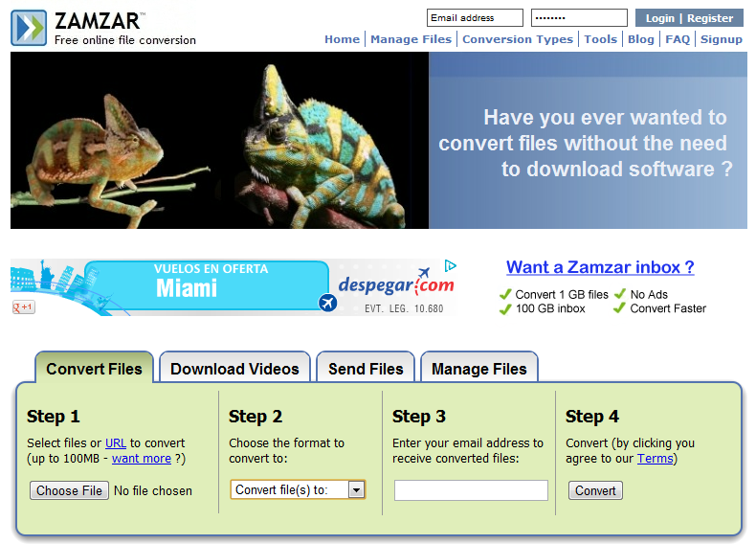Follow the 'Want a Zamzar inbox ?' link
Image resolution: width=756 pixels, height=544 pixels.
coord(600,267)
